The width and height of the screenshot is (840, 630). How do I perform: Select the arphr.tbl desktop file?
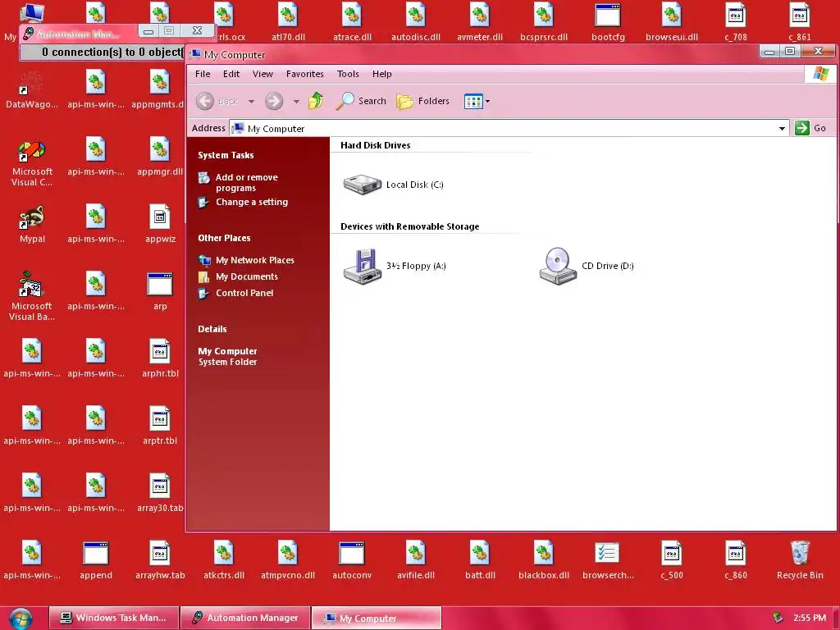click(160, 359)
